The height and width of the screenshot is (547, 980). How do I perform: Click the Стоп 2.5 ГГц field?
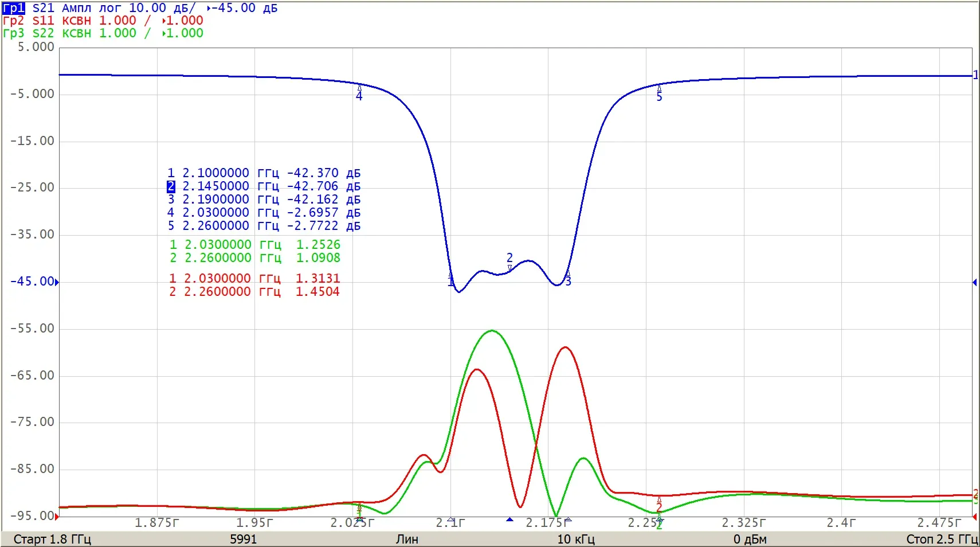(x=942, y=540)
